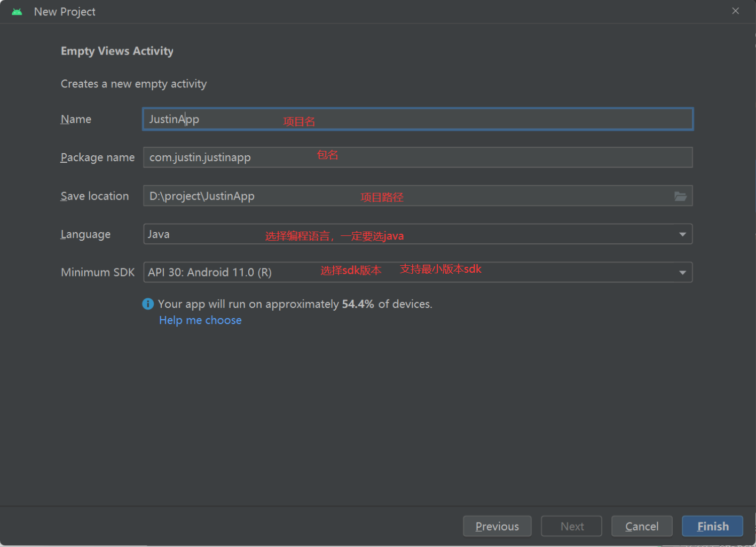The image size is (756, 547).
Task: Click the Package name label
Action: tap(98, 157)
